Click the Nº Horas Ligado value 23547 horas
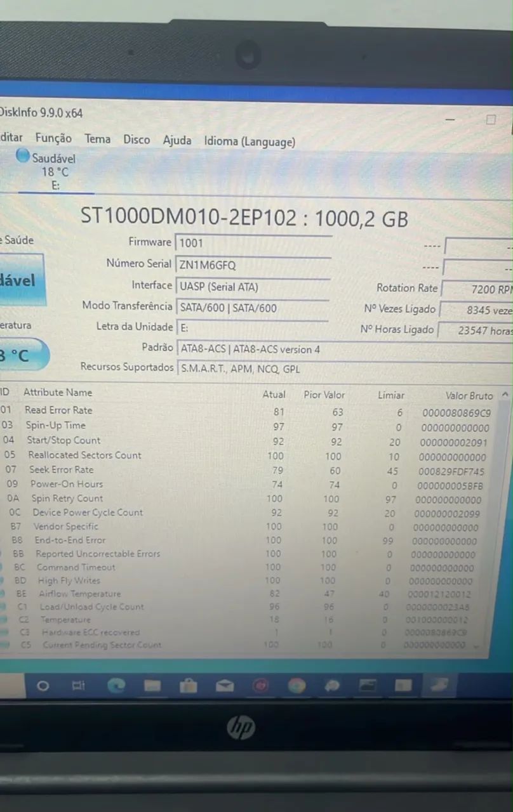This screenshot has width=513, height=812. point(476,331)
